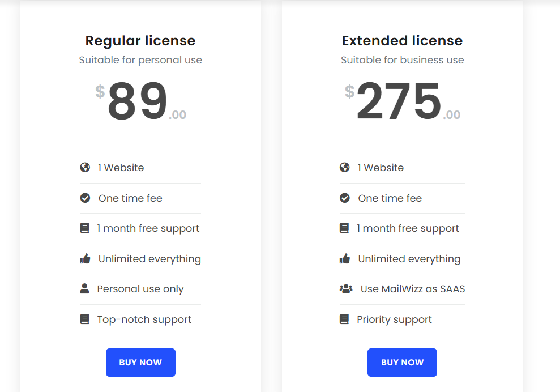Image resolution: width=560 pixels, height=392 pixels.
Task: Click the book icon beside Top-notch support
Action: (85, 319)
